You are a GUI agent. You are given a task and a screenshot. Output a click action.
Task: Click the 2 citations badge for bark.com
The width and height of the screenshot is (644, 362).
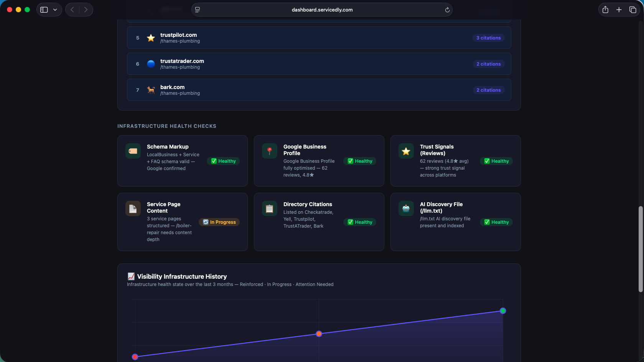(488, 90)
